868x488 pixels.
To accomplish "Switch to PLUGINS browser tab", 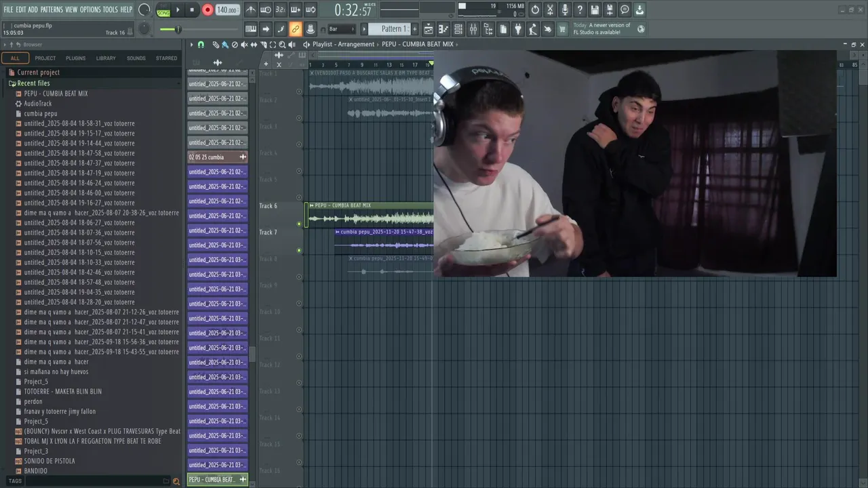I will (75, 58).
